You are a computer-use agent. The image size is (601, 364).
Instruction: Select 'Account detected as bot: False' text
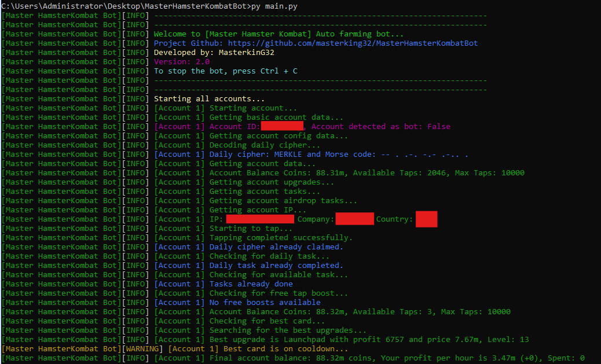380,126
